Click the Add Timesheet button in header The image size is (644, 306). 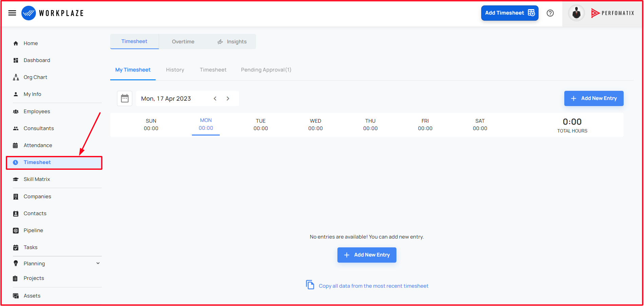click(510, 13)
